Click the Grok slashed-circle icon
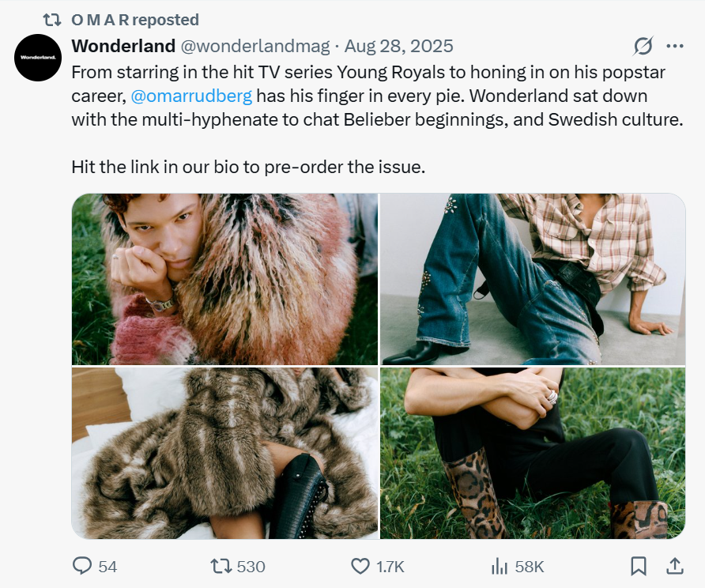 [643, 46]
